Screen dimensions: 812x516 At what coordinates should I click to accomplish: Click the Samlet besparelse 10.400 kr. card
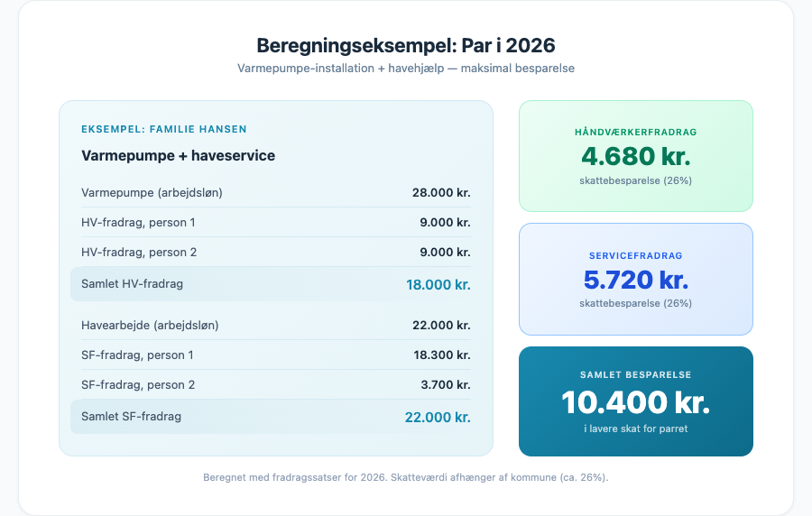click(x=635, y=401)
